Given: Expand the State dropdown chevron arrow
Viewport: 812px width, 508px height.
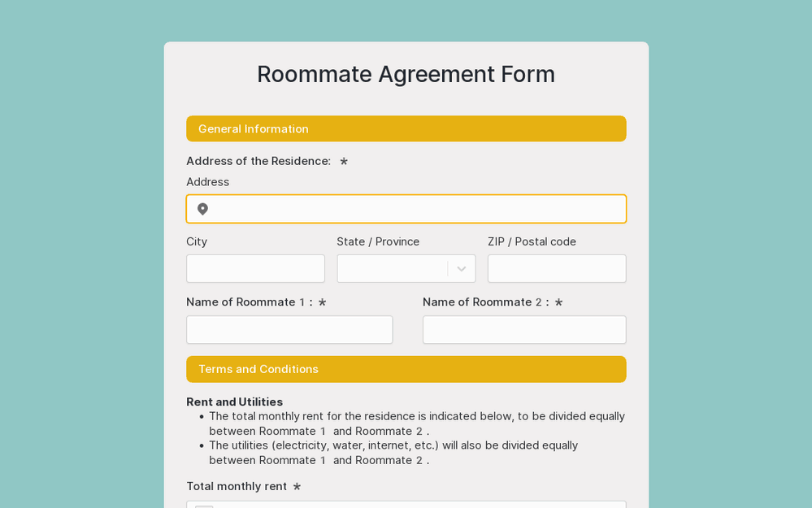Looking at the screenshot, I should click(461, 269).
